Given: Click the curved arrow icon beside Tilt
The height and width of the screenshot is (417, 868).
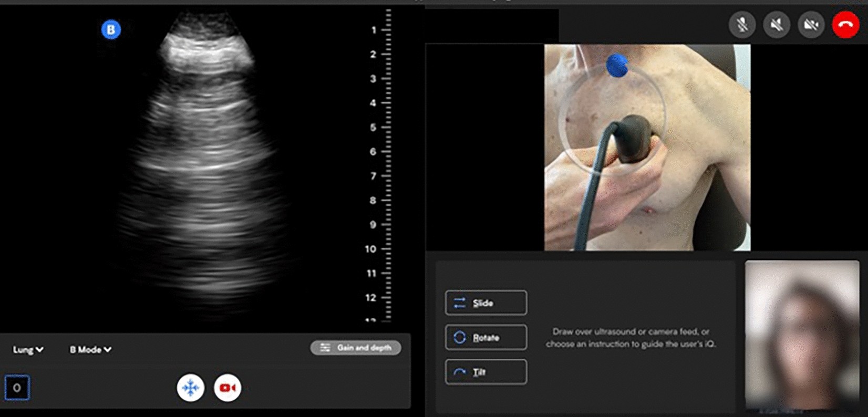Looking at the screenshot, I should (460, 372).
